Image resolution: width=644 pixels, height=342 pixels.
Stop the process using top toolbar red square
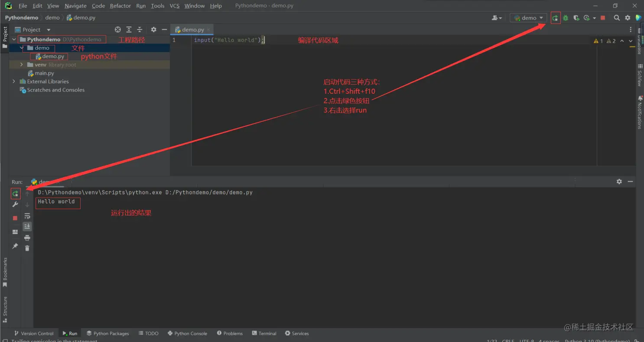coord(603,18)
